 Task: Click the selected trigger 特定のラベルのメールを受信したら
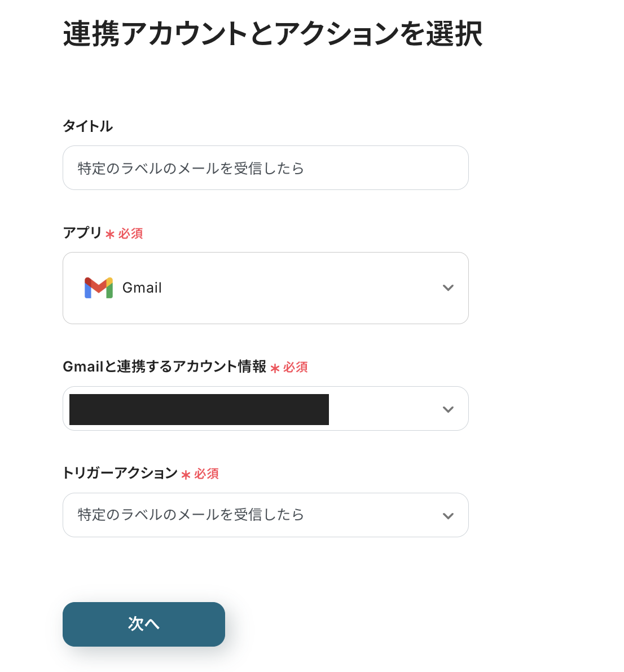point(191,515)
